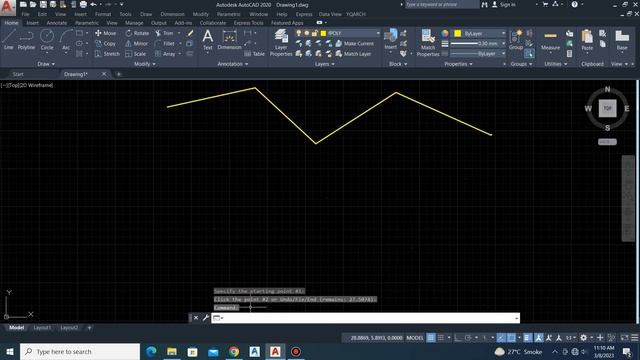Click Plot printer icon in quick access toolbar
The height and width of the screenshot is (360, 640).
click(x=83, y=4)
